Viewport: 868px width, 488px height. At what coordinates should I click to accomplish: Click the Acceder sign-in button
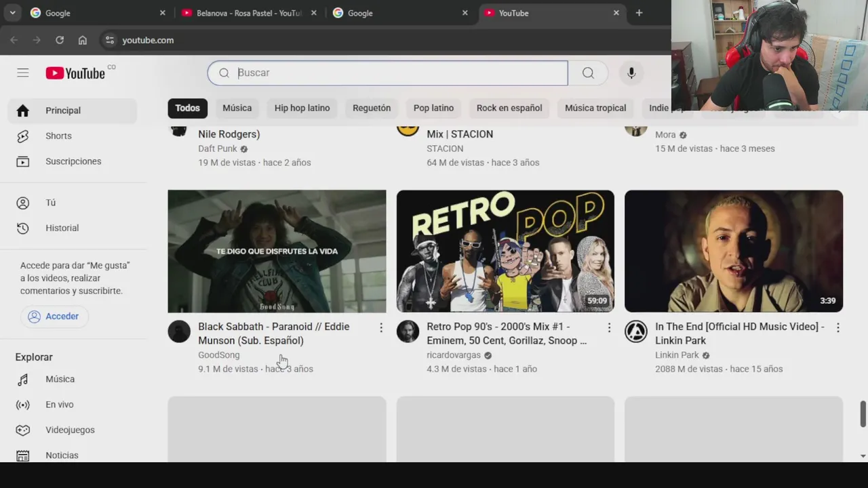[x=54, y=317]
